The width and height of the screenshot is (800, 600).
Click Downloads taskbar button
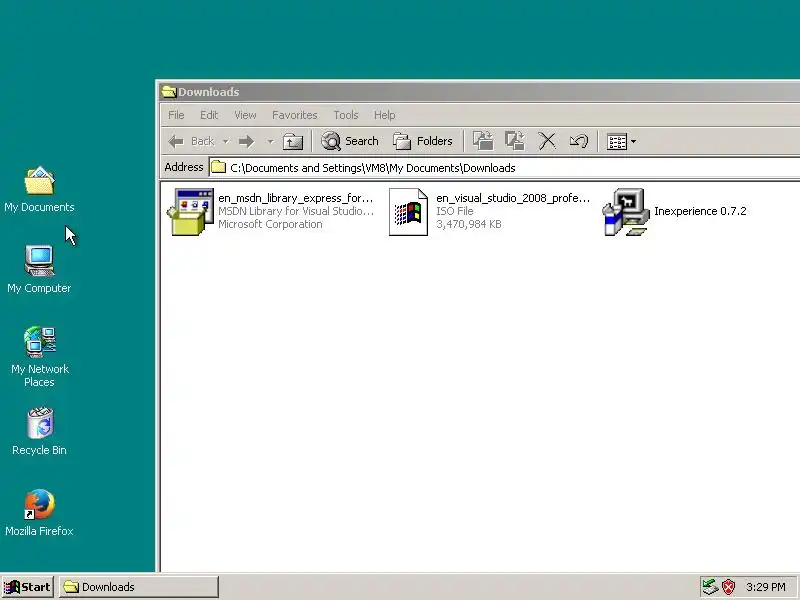pos(139,587)
